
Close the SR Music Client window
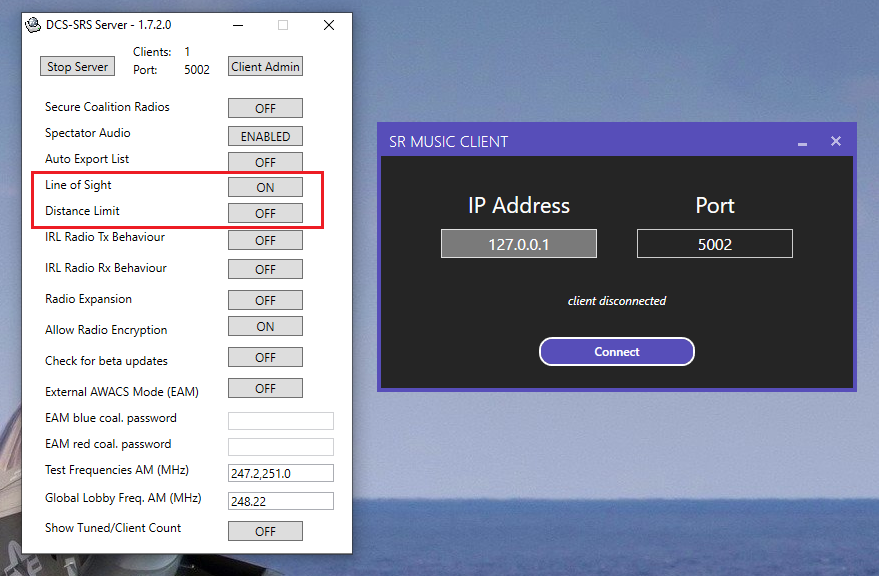836,141
